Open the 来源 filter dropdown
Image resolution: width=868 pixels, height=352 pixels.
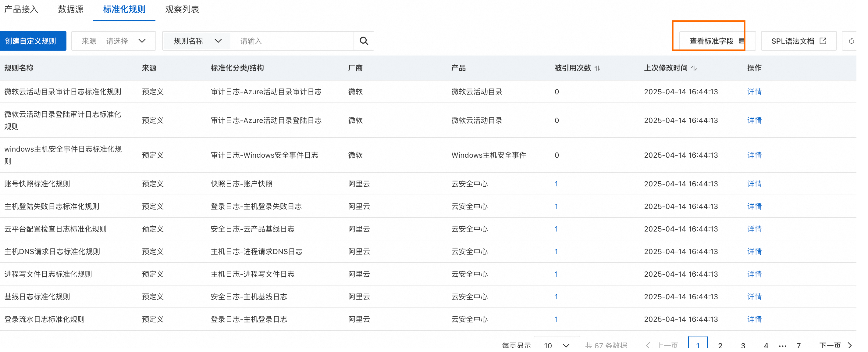(x=114, y=41)
